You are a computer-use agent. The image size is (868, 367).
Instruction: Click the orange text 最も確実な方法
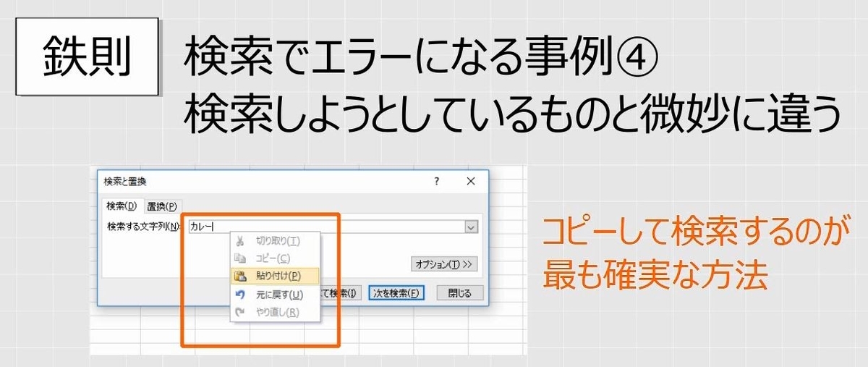(655, 276)
